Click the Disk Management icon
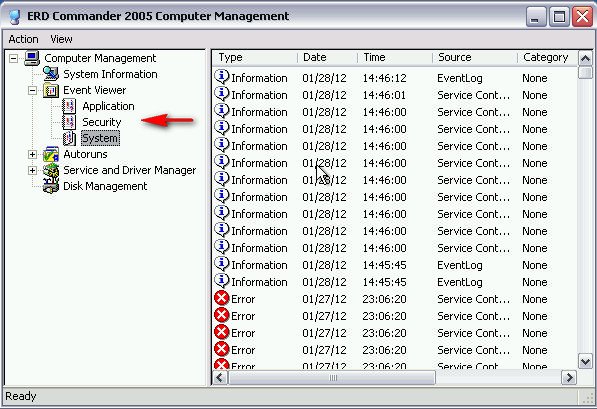 51,186
